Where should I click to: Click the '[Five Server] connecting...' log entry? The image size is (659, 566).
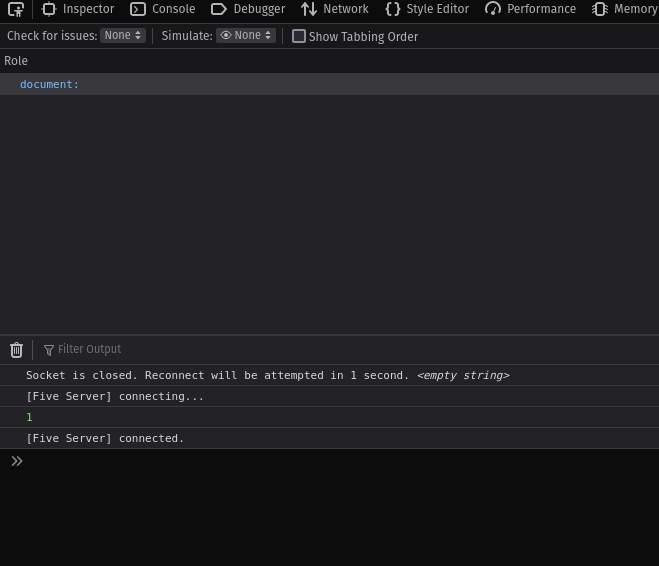pos(330,396)
